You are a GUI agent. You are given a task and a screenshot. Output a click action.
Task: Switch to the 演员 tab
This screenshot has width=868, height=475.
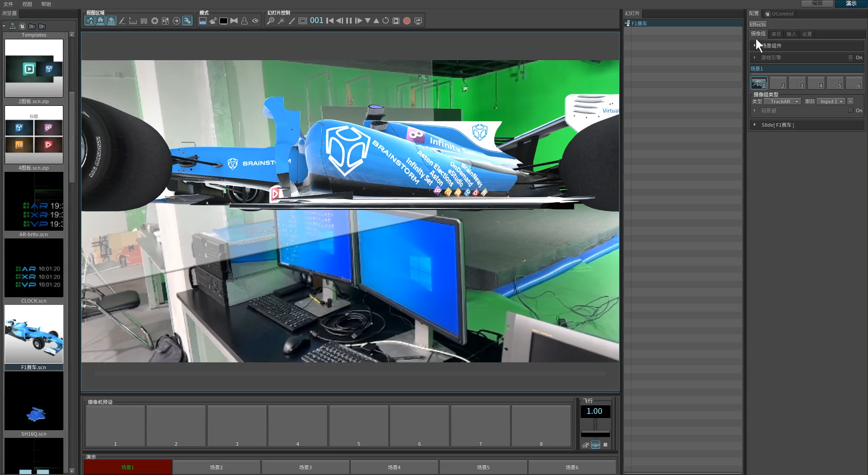[776, 34]
